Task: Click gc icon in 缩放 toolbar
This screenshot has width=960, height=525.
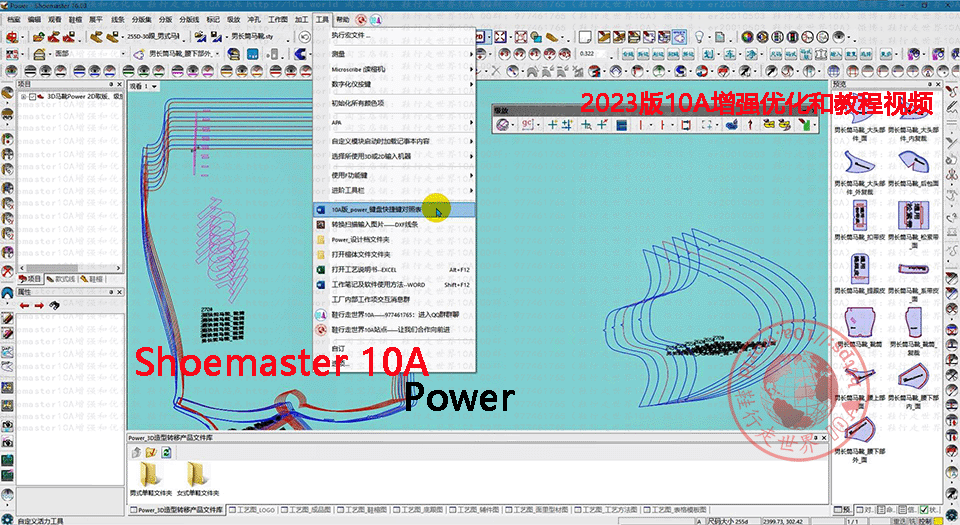Action: click(x=527, y=125)
